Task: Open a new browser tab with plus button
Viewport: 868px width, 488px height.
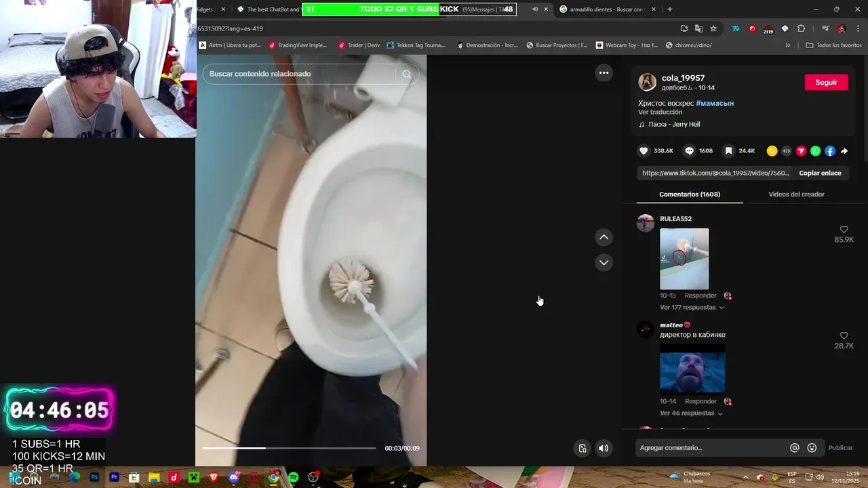Action: (x=670, y=9)
